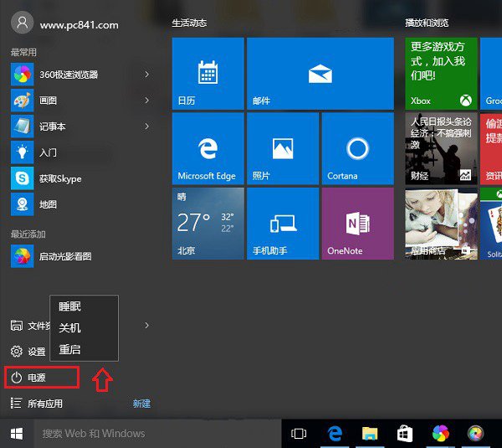Open the Phone Companion (手机助手) tile
This screenshot has width=502, height=448.
tap(283, 223)
